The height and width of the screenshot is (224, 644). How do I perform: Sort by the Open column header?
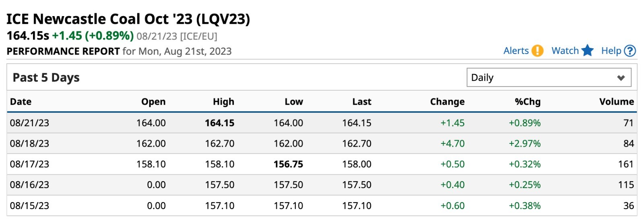click(153, 102)
